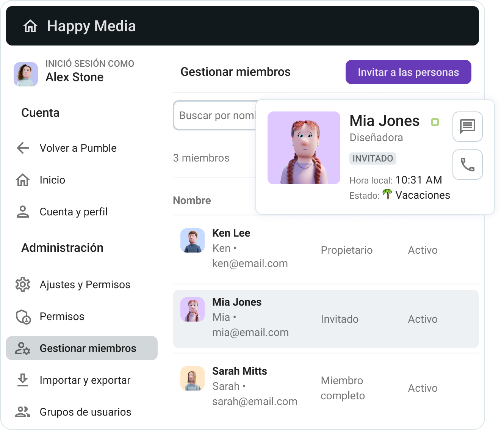Open Volver a Pumble
The image size is (504, 430).
pos(78,148)
